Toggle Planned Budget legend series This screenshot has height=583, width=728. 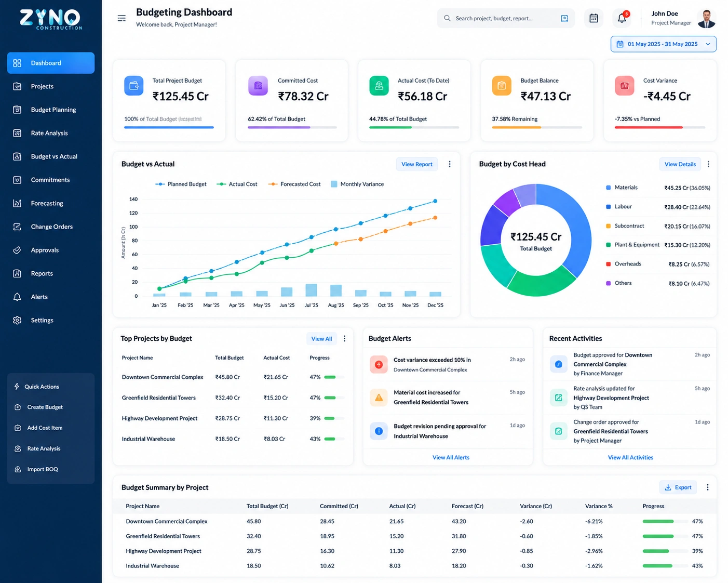[x=181, y=184]
